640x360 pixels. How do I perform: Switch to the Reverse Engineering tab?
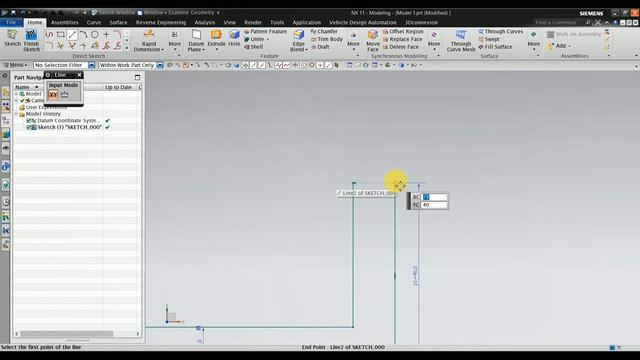pos(161,22)
